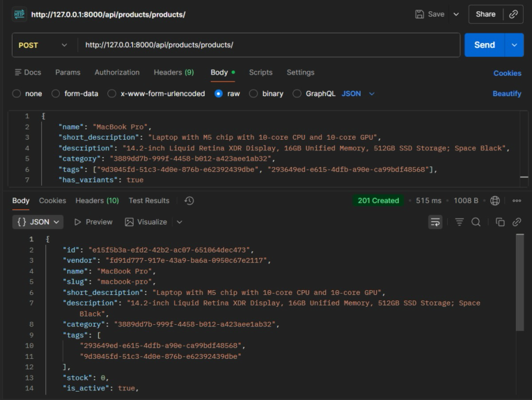This screenshot has height=400, width=532.
Task: Click the filter response icon
Action: (x=459, y=222)
